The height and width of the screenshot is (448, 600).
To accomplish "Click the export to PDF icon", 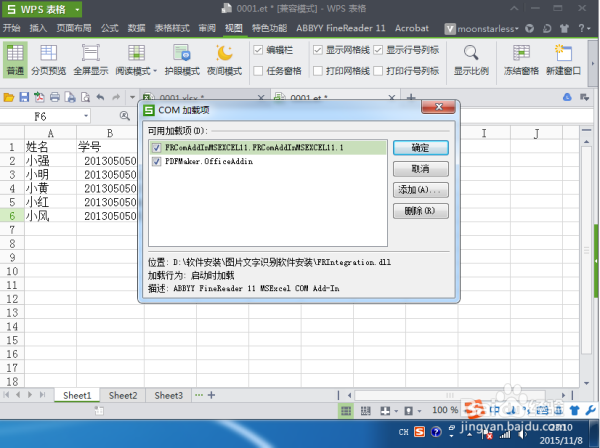I will pyautogui.click(x=39, y=98).
